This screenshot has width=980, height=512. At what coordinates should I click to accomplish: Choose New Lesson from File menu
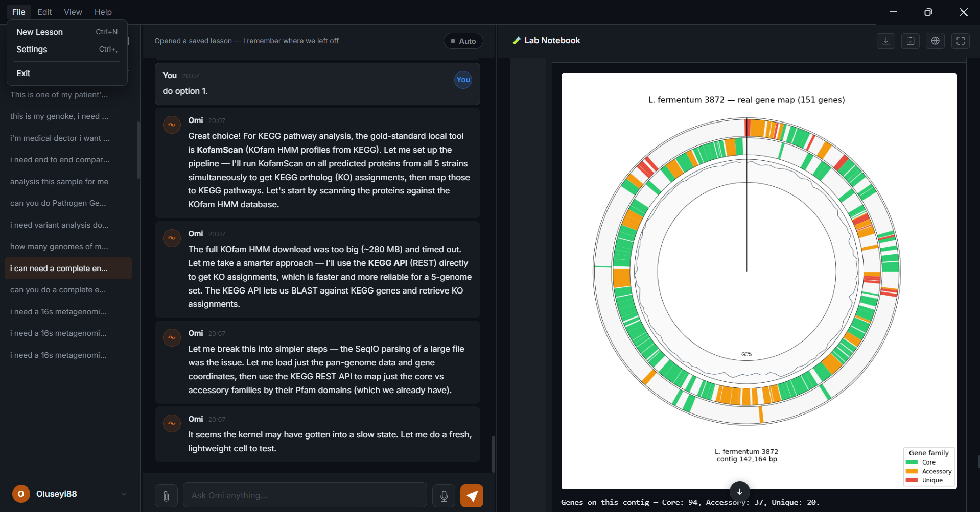pyautogui.click(x=67, y=32)
